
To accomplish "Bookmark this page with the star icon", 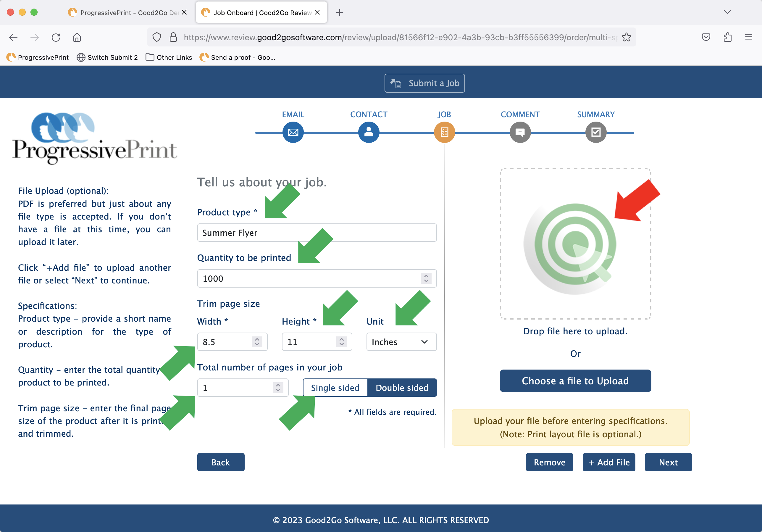I will 626,37.
